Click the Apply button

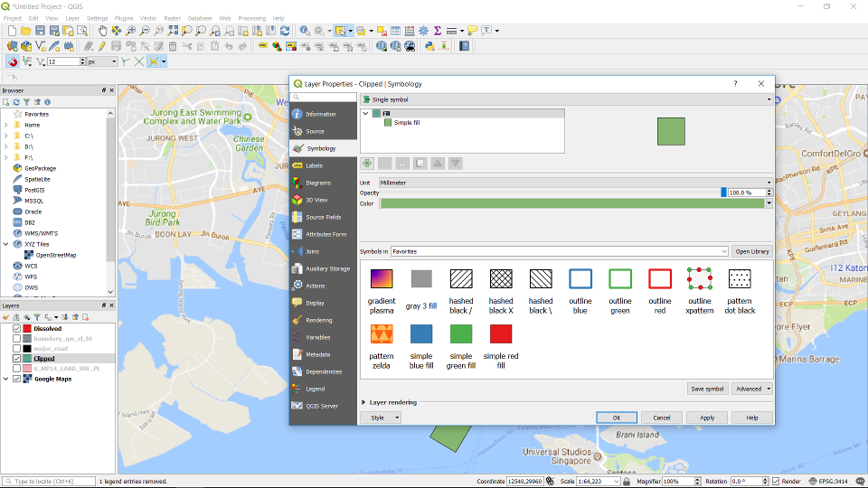coord(707,418)
